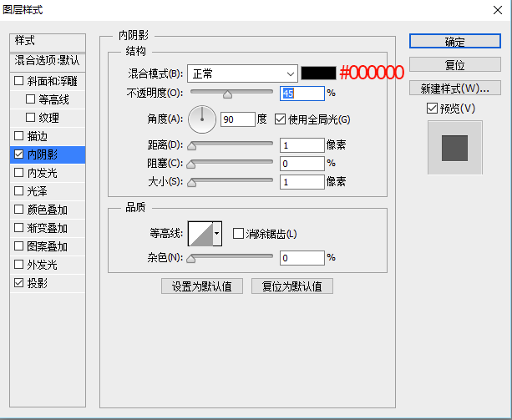Enable the 消除锯齿 checkbox

(x=238, y=234)
